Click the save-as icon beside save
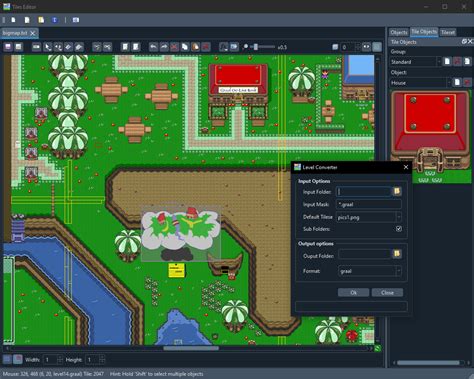474x379 pixels. pyautogui.click(x=18, y=47)
